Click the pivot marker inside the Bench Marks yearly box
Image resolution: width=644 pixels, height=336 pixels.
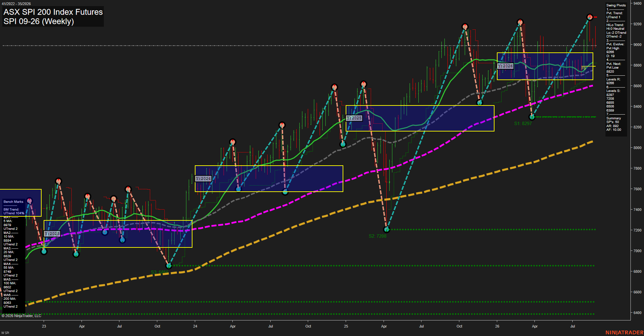point(29,201)
